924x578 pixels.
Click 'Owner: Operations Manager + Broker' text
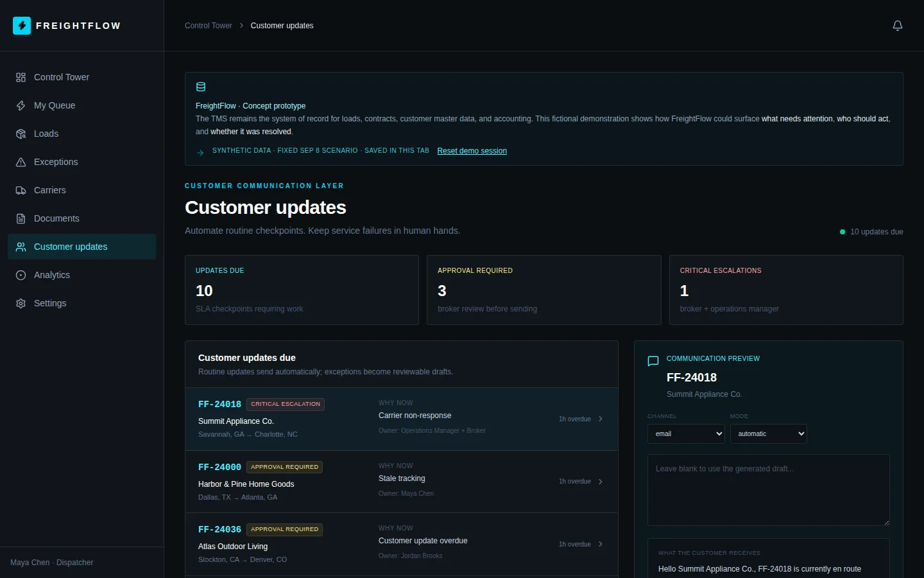432,431
